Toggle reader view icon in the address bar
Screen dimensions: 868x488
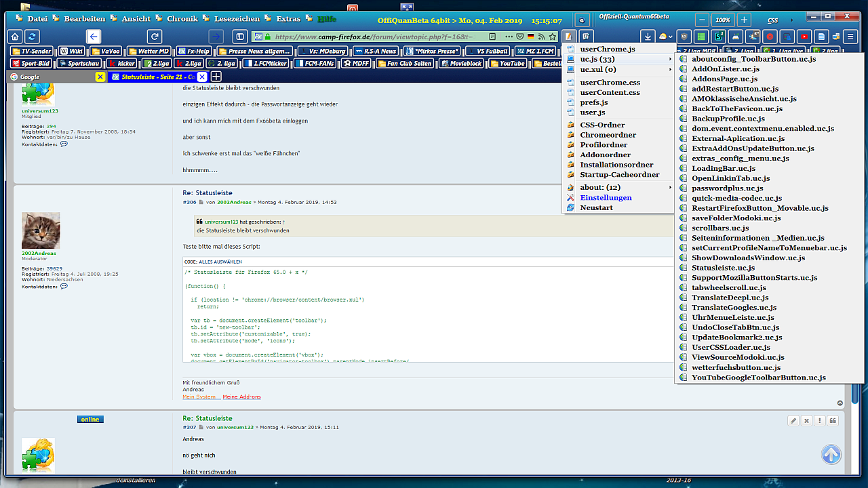click(492, 37)
